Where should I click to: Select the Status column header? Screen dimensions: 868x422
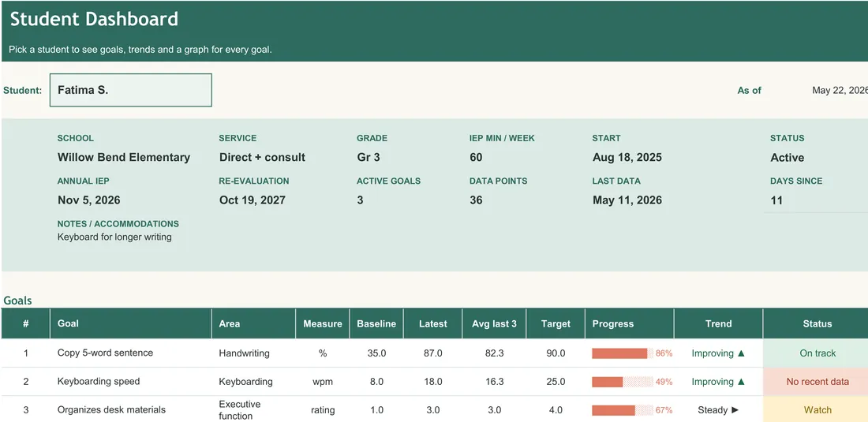(x=816, y=323)
